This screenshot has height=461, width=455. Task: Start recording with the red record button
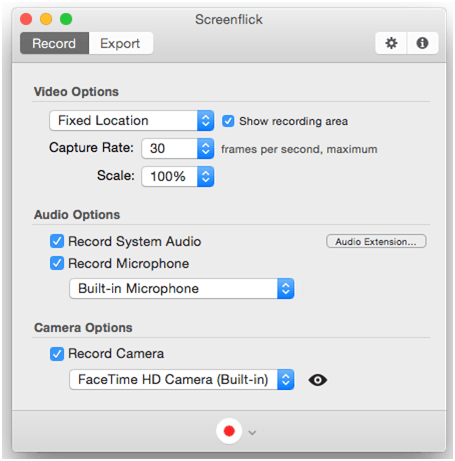(x=229, y=431)
